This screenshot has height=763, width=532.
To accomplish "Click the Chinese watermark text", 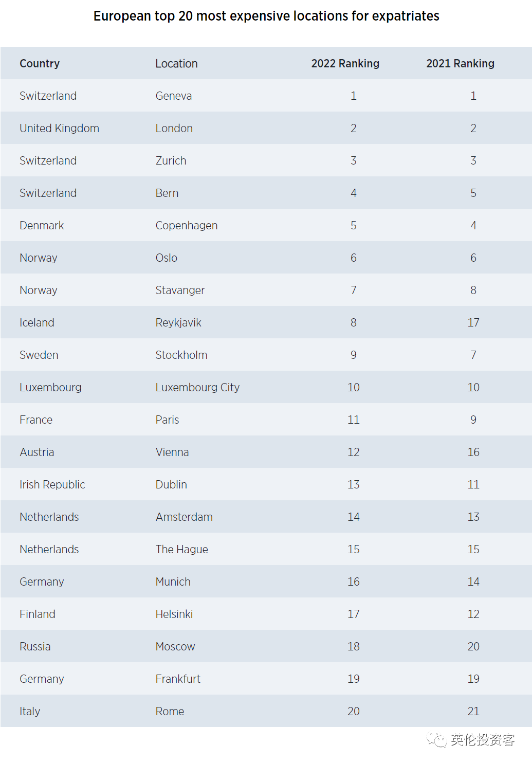I will [483, 740].
